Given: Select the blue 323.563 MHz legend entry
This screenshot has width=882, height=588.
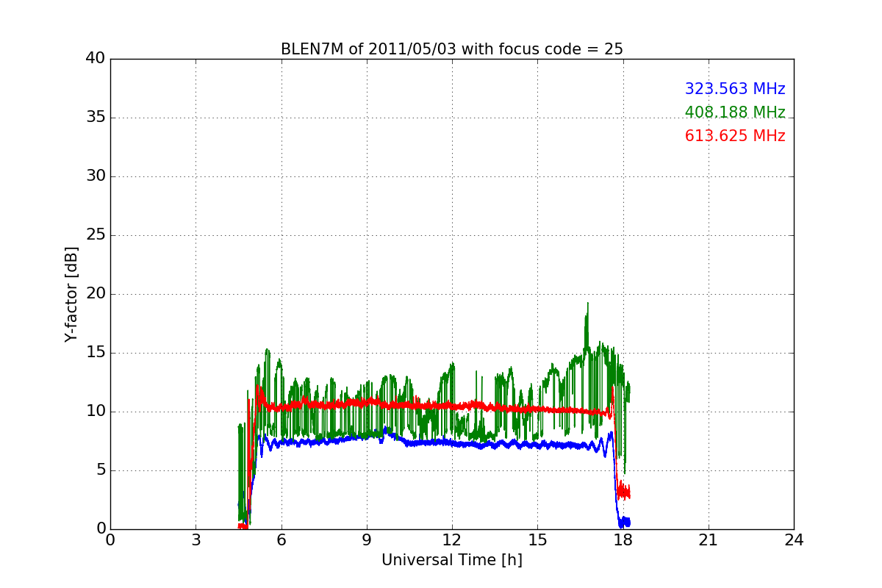Looking at the screenshot, I should click(x=734, y=89).
